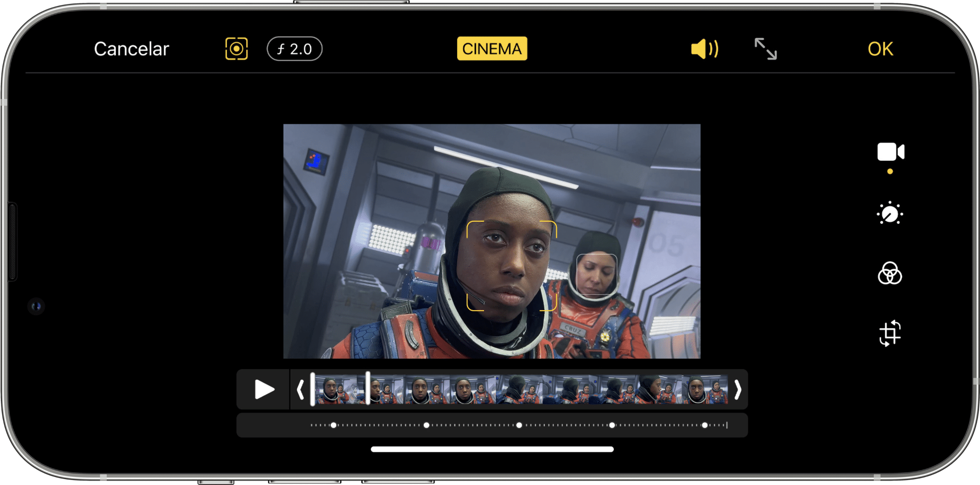The width and height of the screenshot is (980, 485).
Task: Tap first focus point dot on track
Action: click(333, 425)
